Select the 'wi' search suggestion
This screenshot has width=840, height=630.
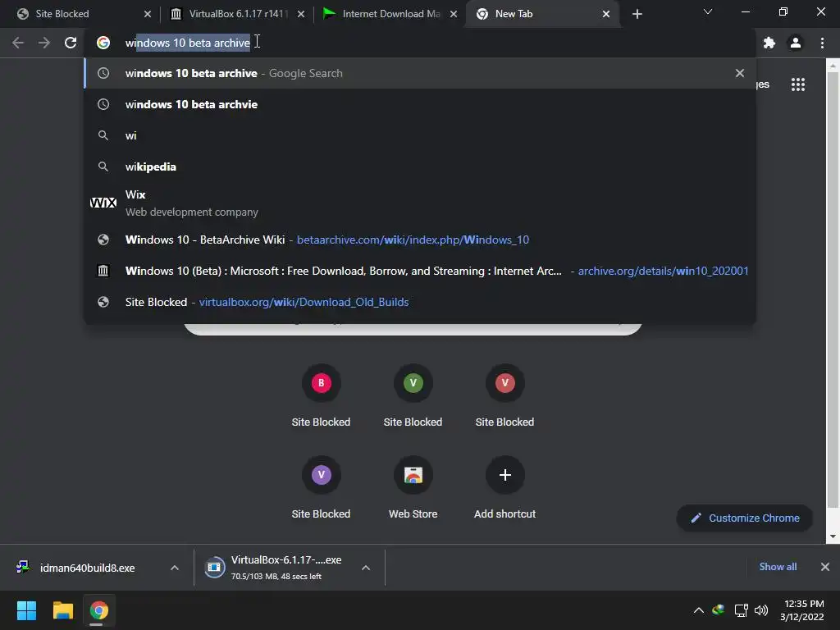[419, 135]
